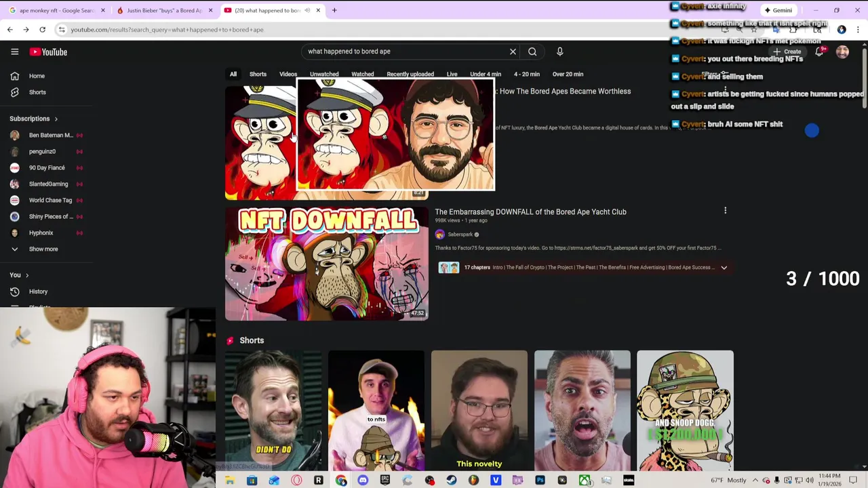Reload the page with the refresh icon

[42, 30]
